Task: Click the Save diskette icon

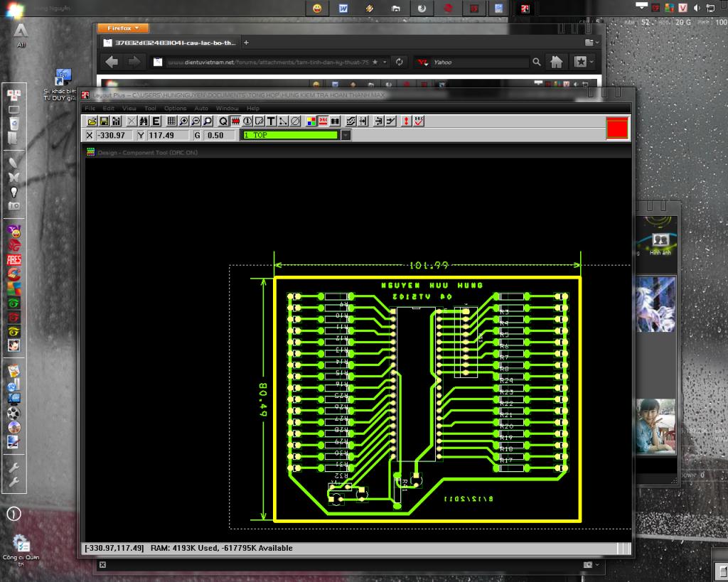Action: coord(104,122)
